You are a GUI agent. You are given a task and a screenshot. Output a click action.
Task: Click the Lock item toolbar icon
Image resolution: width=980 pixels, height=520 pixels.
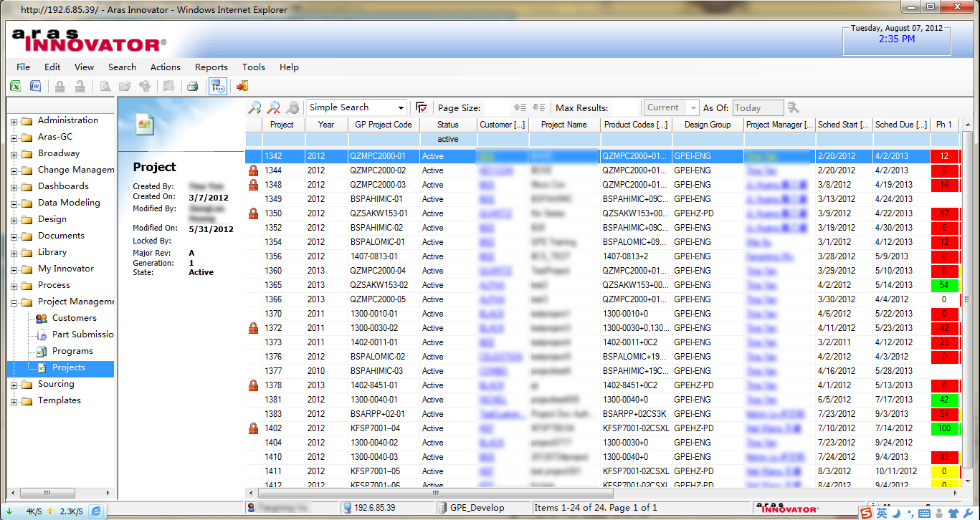pyautogui.click(x=60, y=87)
